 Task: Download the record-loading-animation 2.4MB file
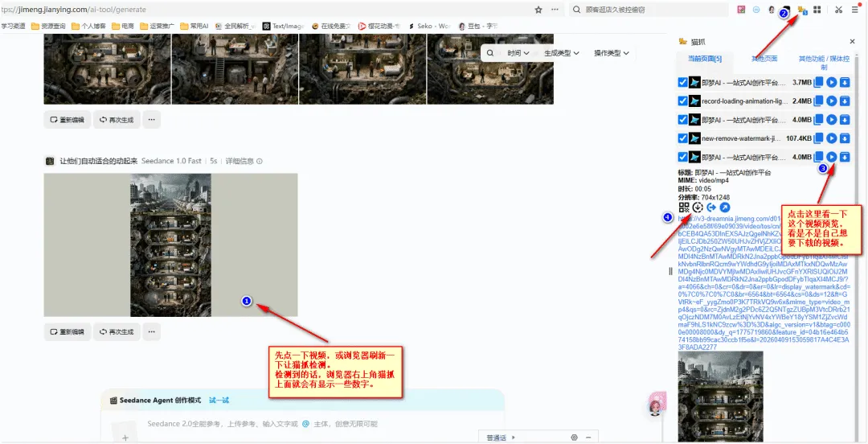tap(844, 101)
